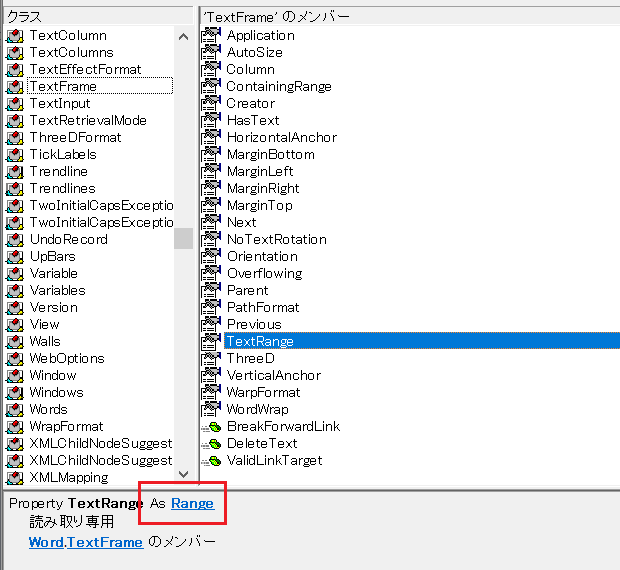Select the WarpFormat member

pyautogui.click(x=263, y=393)
